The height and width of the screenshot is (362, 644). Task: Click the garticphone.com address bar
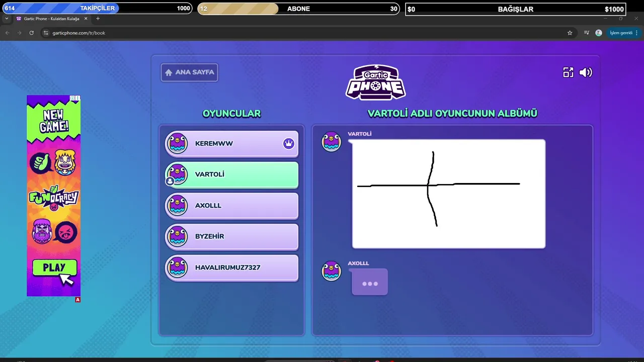pos(307,33)
